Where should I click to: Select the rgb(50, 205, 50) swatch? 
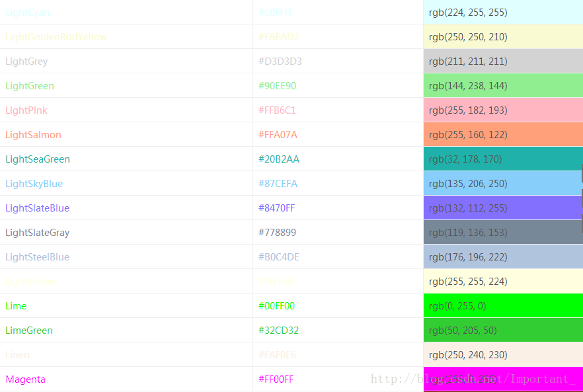pyautogui.click(x=504, y=331)
